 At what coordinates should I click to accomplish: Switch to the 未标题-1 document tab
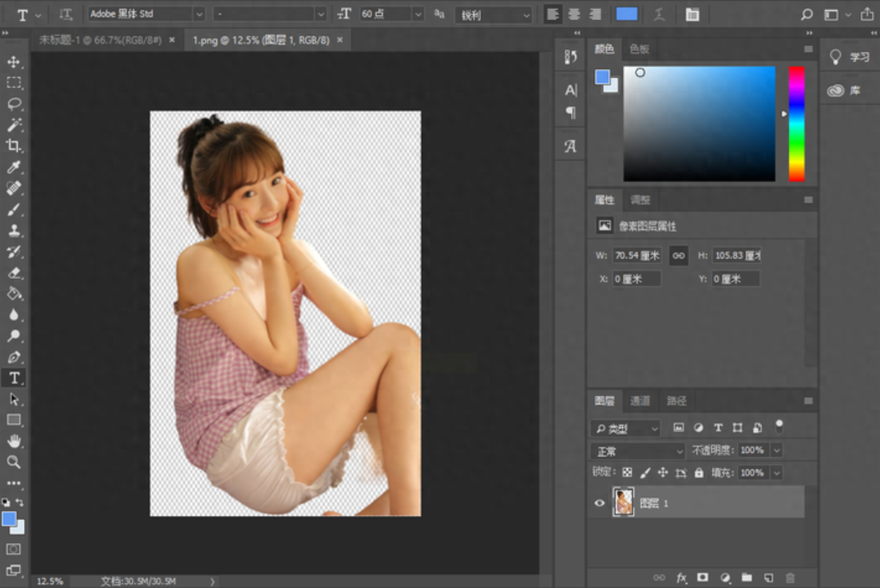tap(100, 40)
